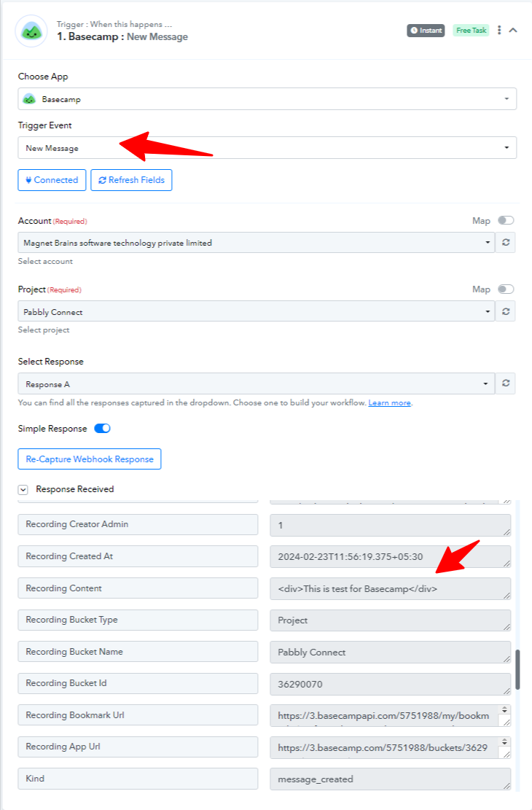Toggle the Map switch for Project
Screen dimensions: 532x810
tap(506, 289)
